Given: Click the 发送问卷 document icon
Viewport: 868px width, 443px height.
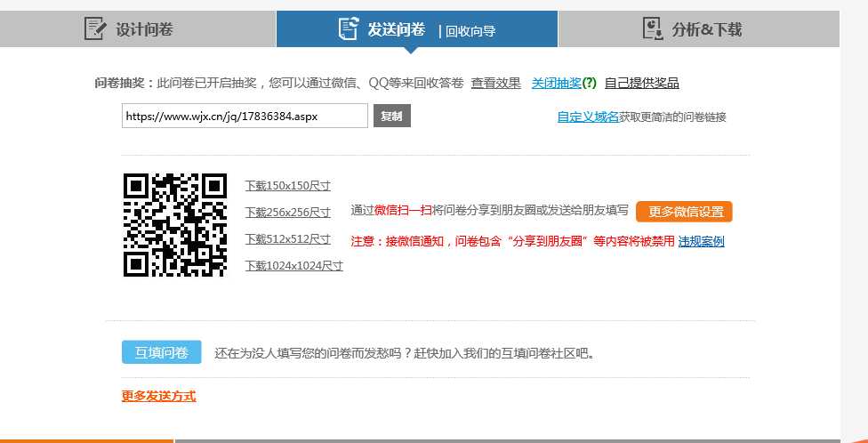Looking at the screenshot, I should 349,28.
